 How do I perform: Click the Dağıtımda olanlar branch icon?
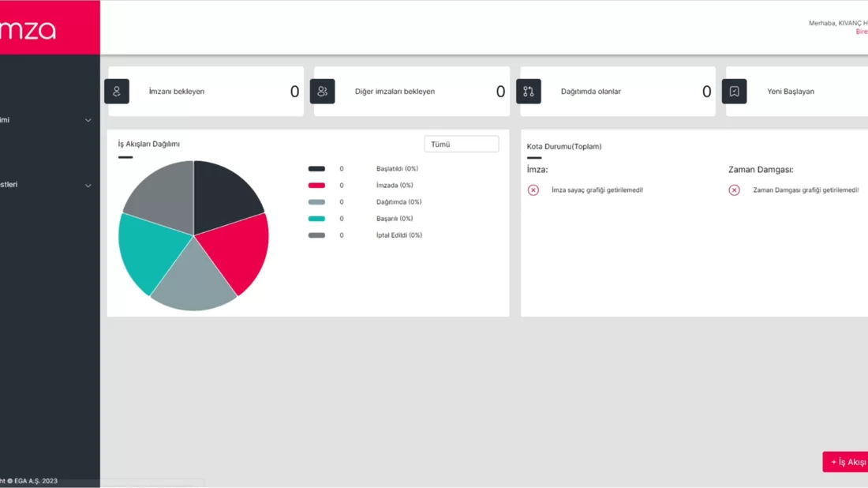coord(529,92)
